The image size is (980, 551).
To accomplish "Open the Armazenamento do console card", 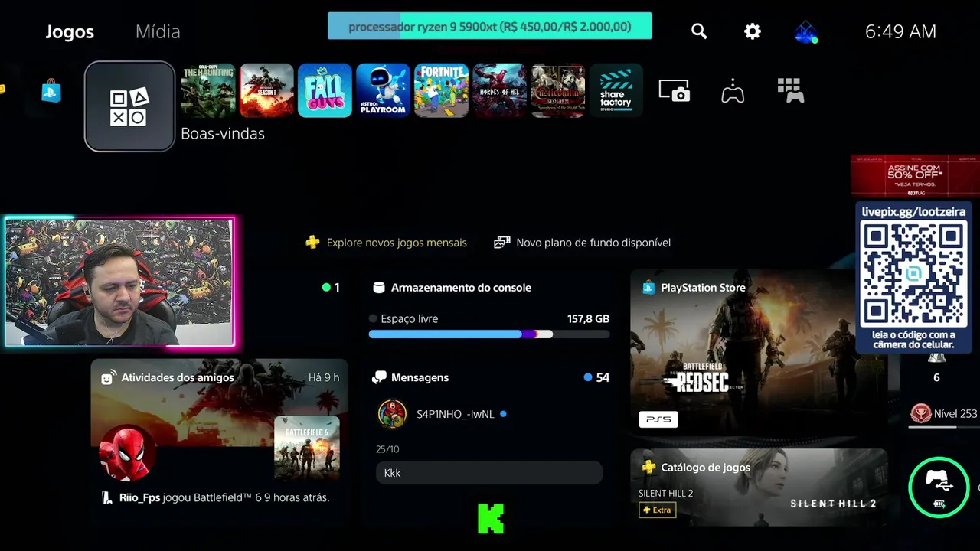I will [x=489, y=309].
